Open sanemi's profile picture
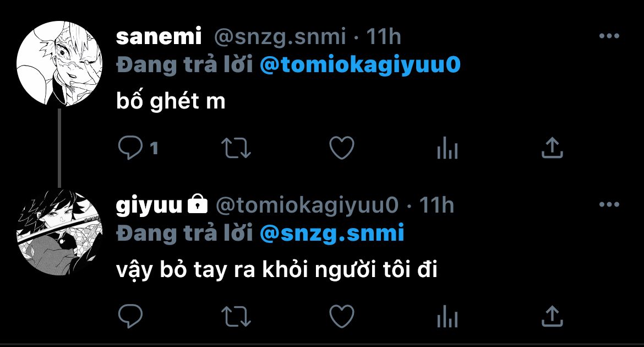 click(x=60, y=64)
